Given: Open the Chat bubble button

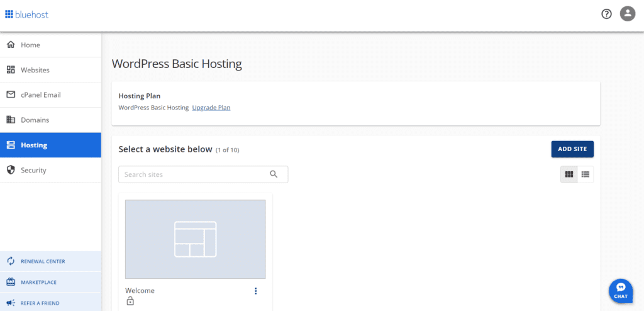Looking at the screenshot, I should click(621, 291).
